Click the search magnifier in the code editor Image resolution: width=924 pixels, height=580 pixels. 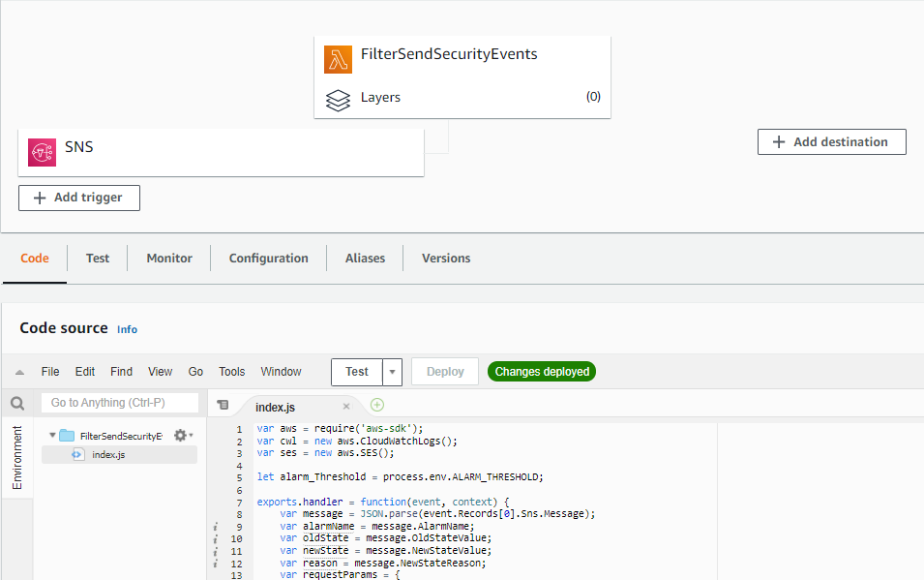(16, 402)
